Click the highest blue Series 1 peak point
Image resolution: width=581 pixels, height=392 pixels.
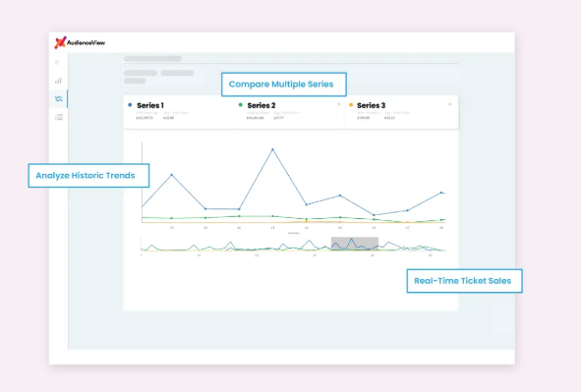click(x=272, y=149)
